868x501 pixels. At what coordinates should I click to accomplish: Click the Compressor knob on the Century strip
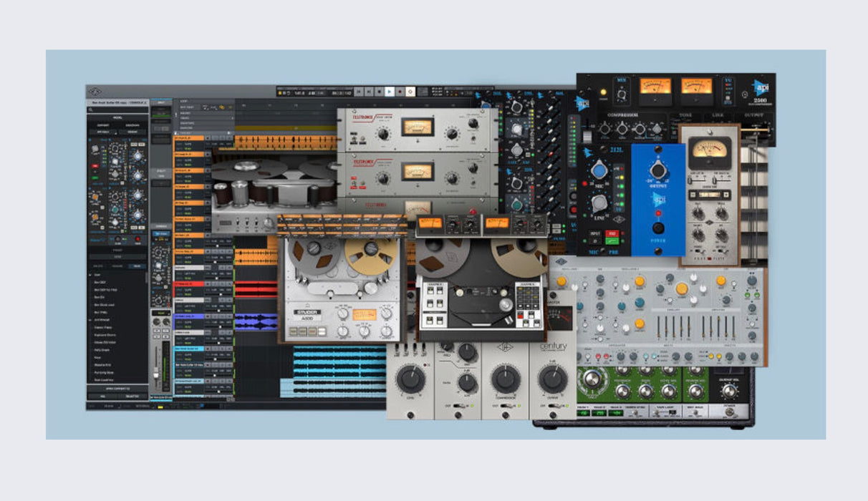tap(506, 379)
